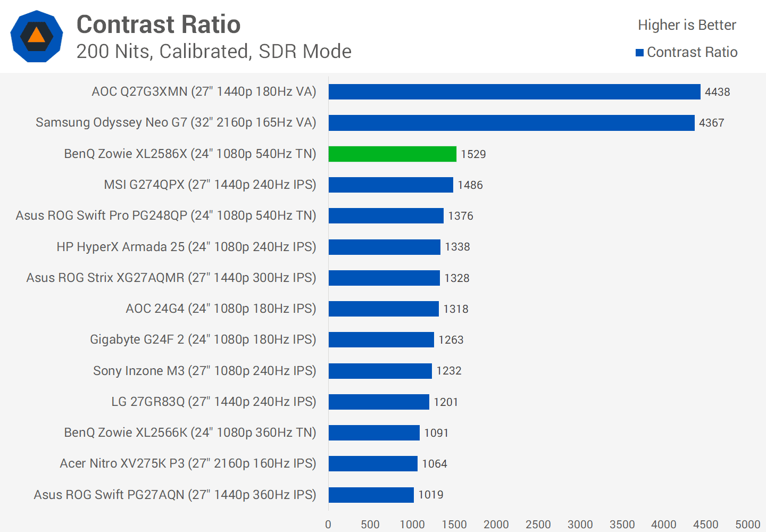Click the Gigabyte G24F 2 label

click(x=203, y=339)
